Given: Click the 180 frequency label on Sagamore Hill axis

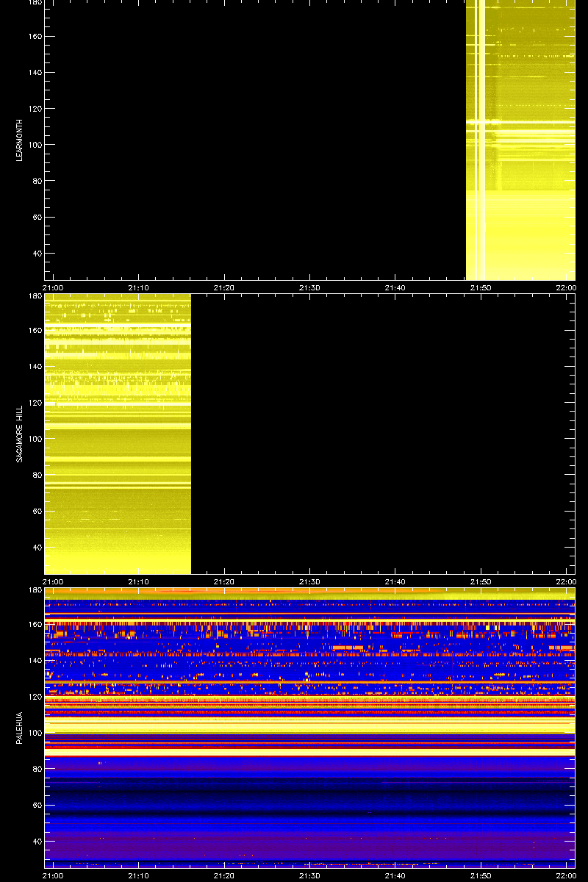Looking at the screenshot, I should click(x=35, y=297).
